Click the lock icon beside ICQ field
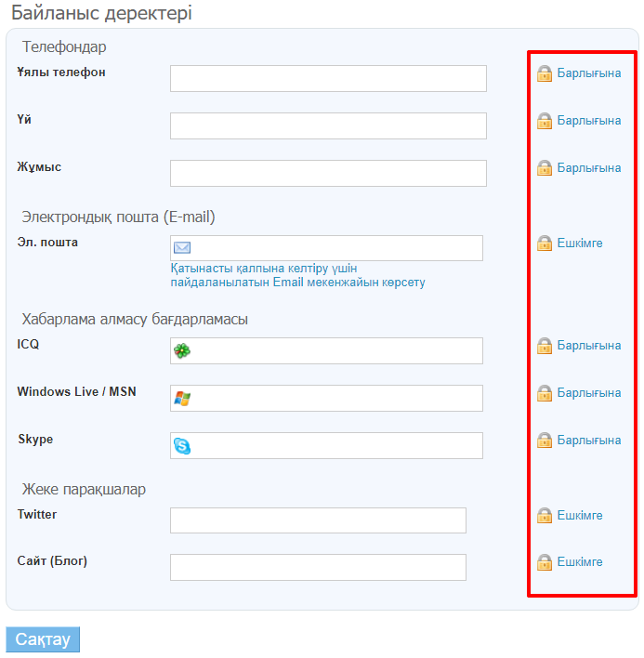This screenshot has width=644, height=658. (545, 346)
